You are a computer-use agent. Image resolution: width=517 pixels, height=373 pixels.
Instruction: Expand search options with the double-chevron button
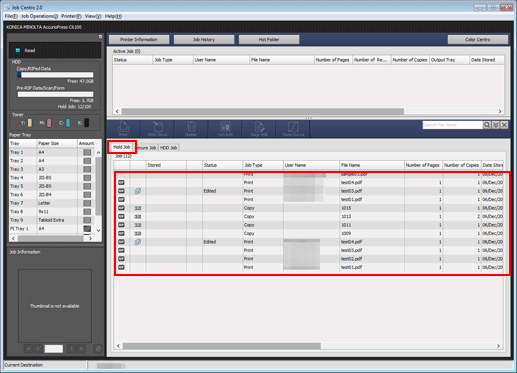(x=496, y=125)
